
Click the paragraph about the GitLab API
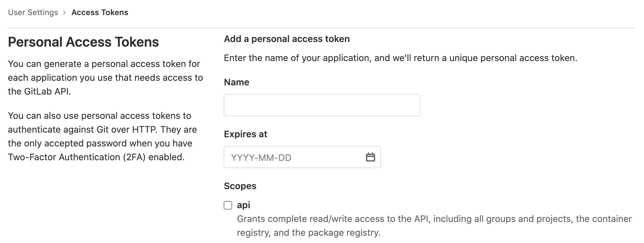106,77
